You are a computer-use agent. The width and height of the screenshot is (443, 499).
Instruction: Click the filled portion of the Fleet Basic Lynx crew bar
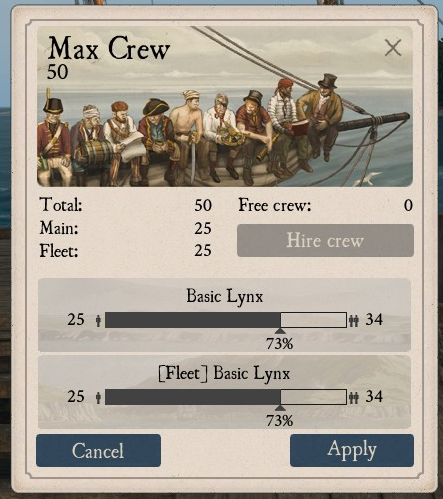(193, 397)
